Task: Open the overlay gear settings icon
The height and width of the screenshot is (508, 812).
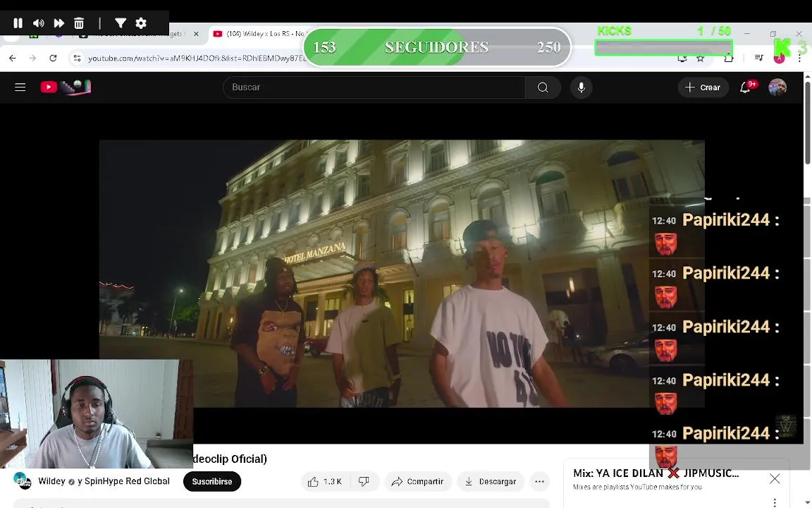Action: pyautogui.click(x=141, y=23)
